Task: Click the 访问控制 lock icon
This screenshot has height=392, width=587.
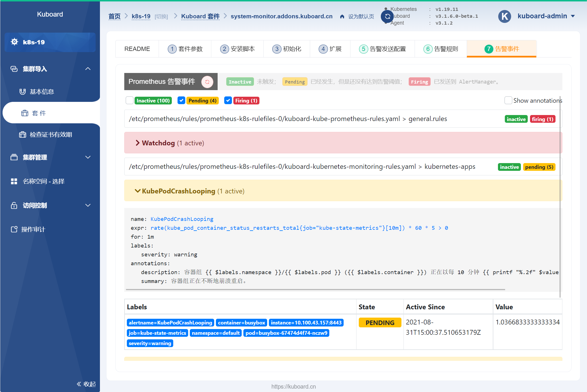Action: click(14, 205)
